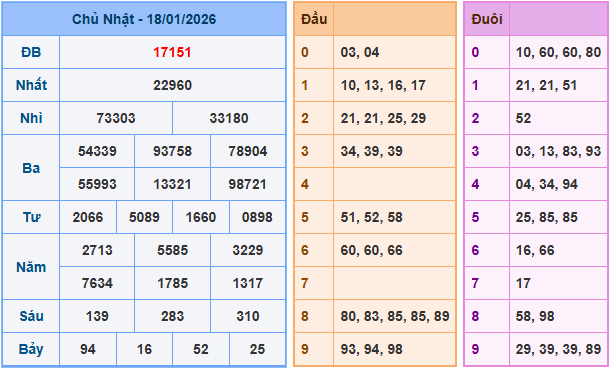
Task: Select Tư prize number 1660
Action: pyautogui.click(x=201, y=217)
